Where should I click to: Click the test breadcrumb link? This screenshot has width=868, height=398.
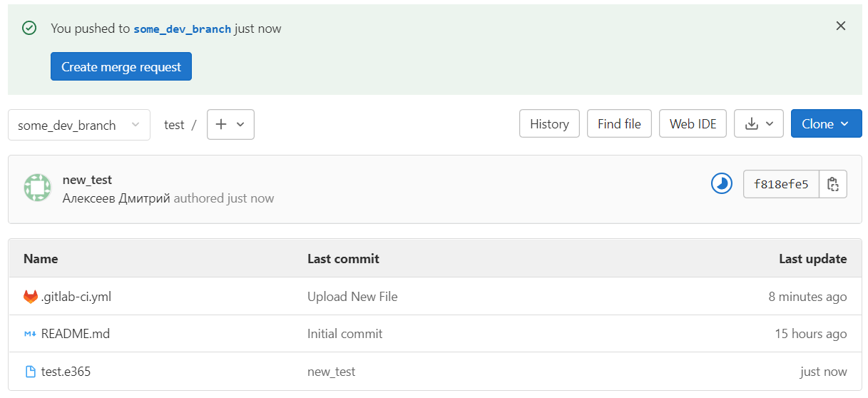tap(174, 125)
